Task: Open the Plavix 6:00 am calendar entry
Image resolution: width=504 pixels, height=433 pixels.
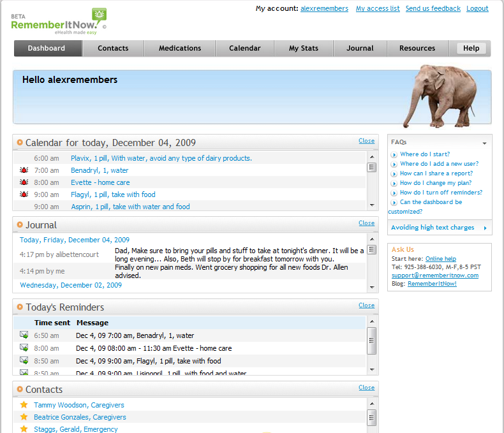Action: (x=161, y=158)
